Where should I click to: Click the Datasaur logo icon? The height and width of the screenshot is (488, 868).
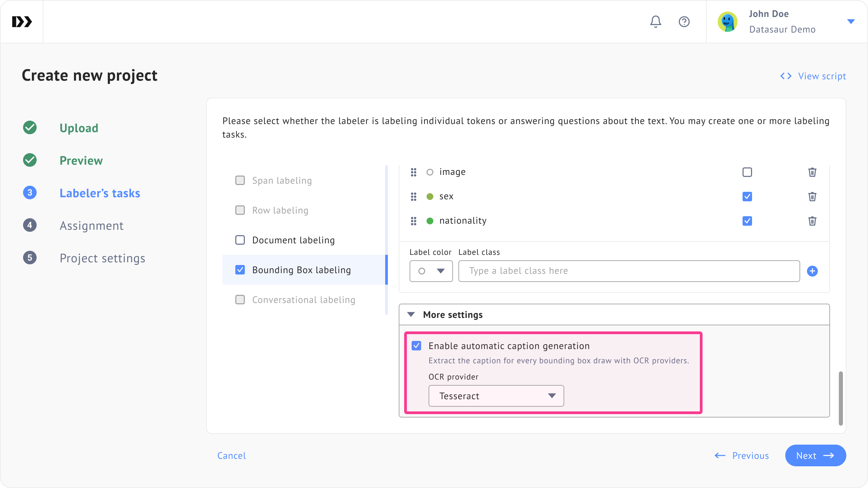[x=22, y=22]
